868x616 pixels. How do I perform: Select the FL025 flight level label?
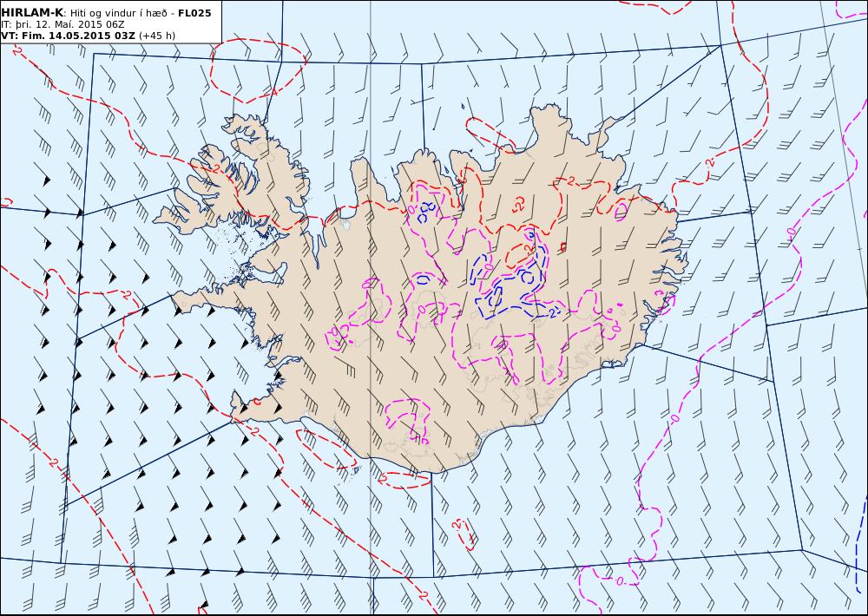(194, 13)
